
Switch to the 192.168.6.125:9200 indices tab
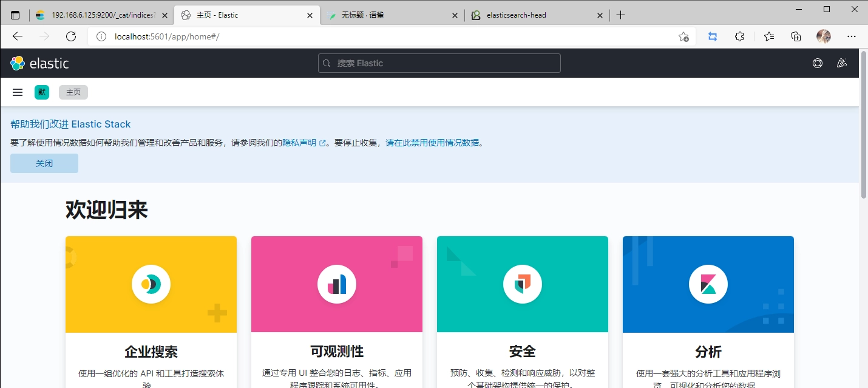click(97, 15)
